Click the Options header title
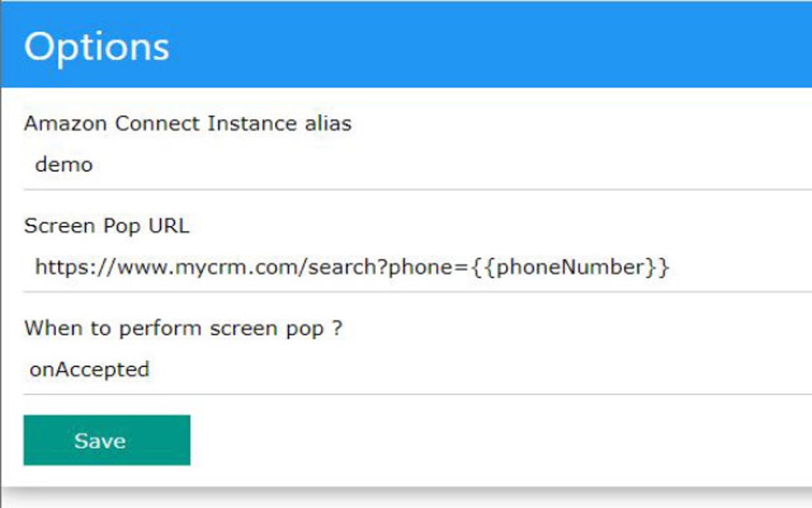Viewport: 812px width, 508px height. [97, 45]
